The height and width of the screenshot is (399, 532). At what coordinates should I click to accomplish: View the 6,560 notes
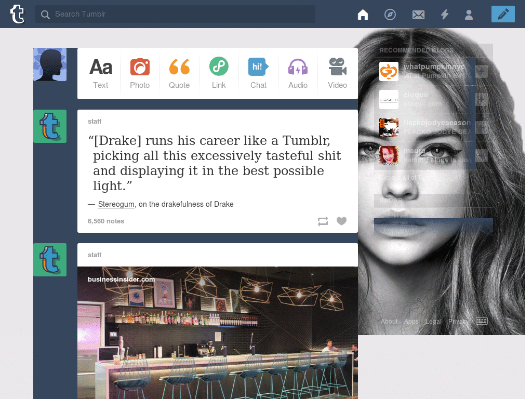point(106,221)
